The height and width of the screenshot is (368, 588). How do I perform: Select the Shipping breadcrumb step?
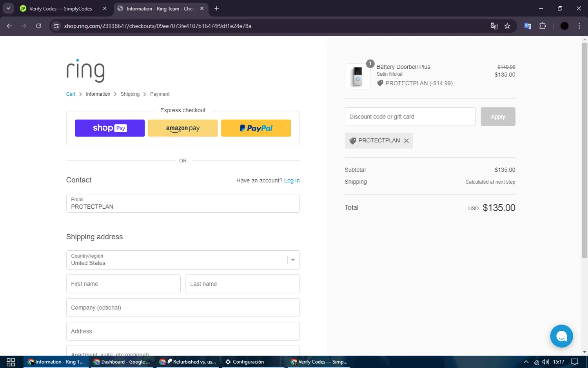130,94
